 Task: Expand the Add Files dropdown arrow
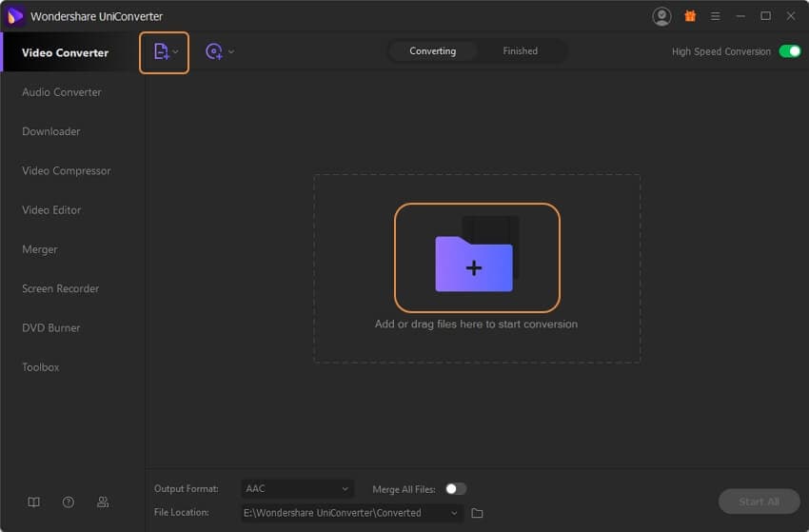pyautogui.click(x=175, y=51)
